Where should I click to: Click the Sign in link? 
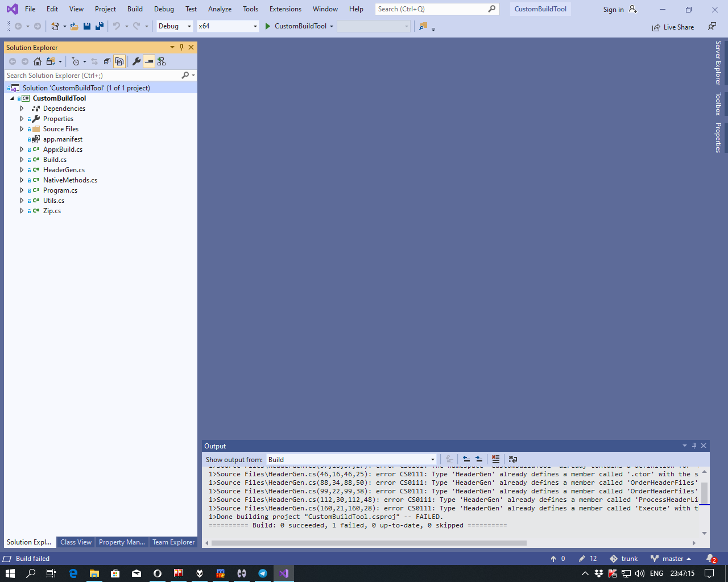[x=613, y=9]
